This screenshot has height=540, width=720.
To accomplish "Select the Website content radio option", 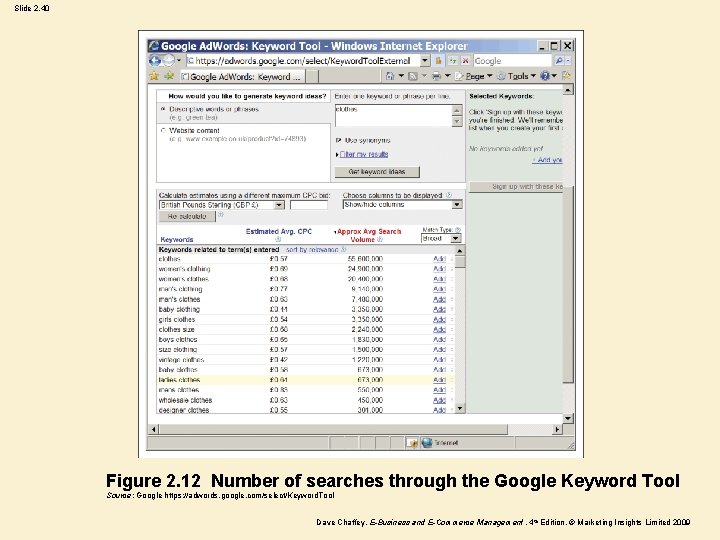I will pos(163,130).
